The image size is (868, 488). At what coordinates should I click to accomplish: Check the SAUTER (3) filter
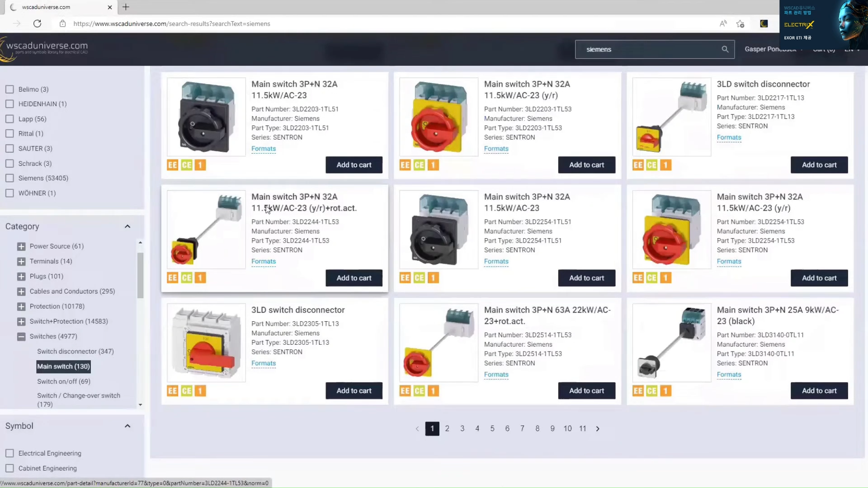(x=9, y=149)
